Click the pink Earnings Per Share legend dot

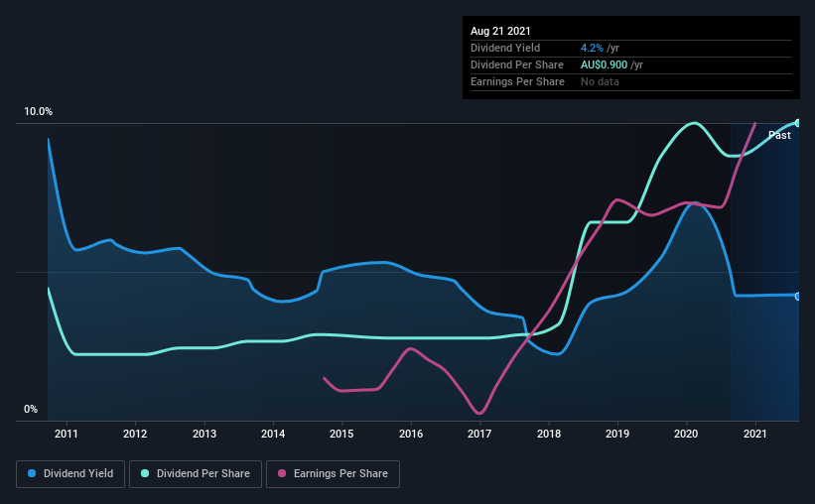(282, 473)
